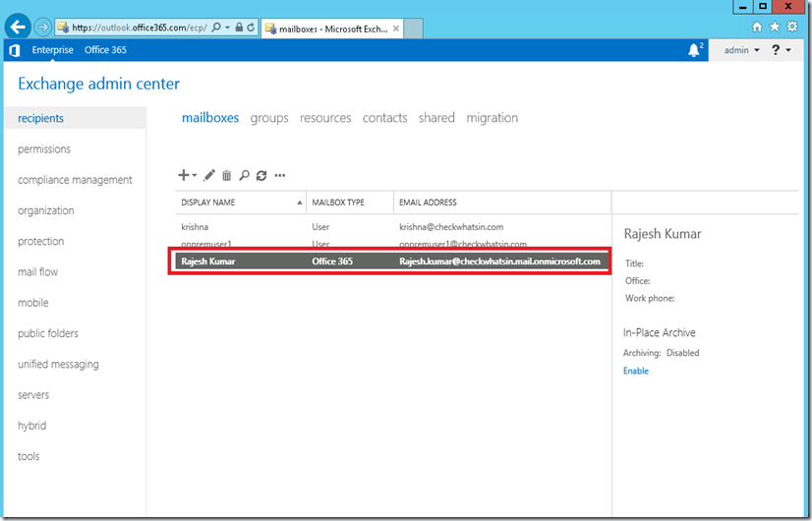812x521 pixels.
Task: Click the lock security icon in address bar
Action: [239, 28]
